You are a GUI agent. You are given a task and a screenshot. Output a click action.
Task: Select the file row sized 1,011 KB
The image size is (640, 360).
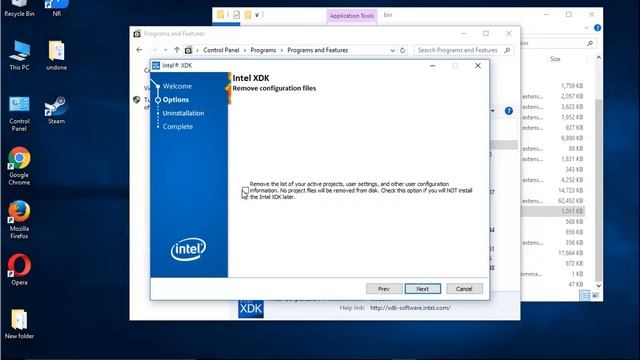pyautogui.click(x=553, y=211)
